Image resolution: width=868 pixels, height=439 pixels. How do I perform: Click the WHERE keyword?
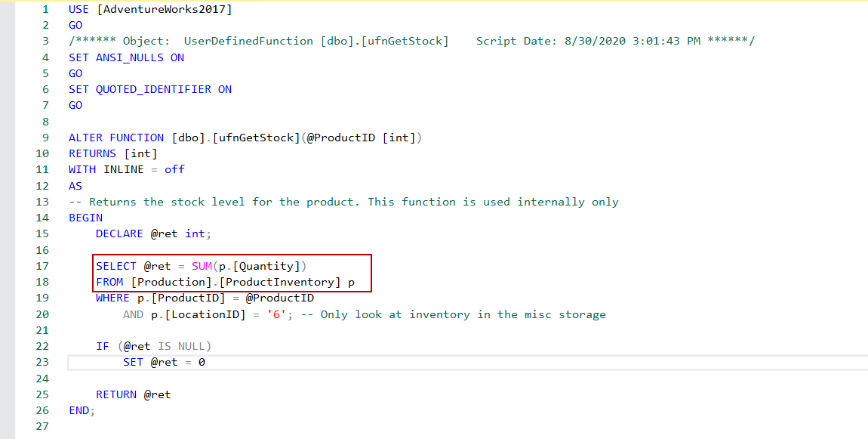(x=112, y=298)
